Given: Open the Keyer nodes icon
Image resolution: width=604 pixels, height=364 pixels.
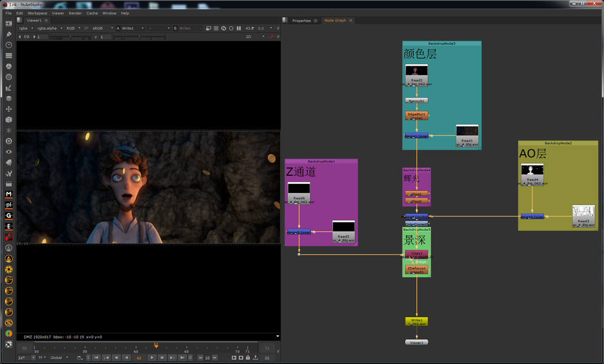Looking at the screenshot, I should click(x=8, y=88).
